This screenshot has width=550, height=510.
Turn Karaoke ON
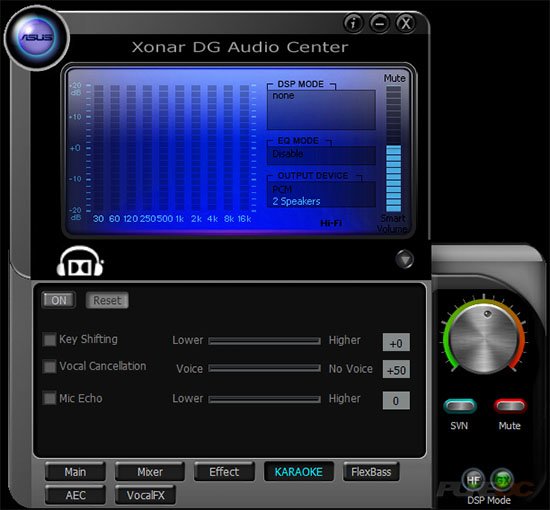point(58,300)
